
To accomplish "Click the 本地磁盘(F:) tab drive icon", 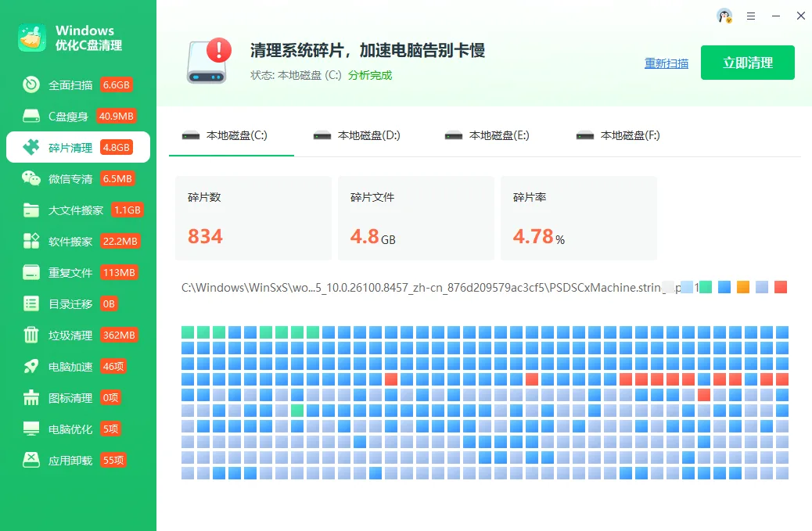I will click(585, 136).
